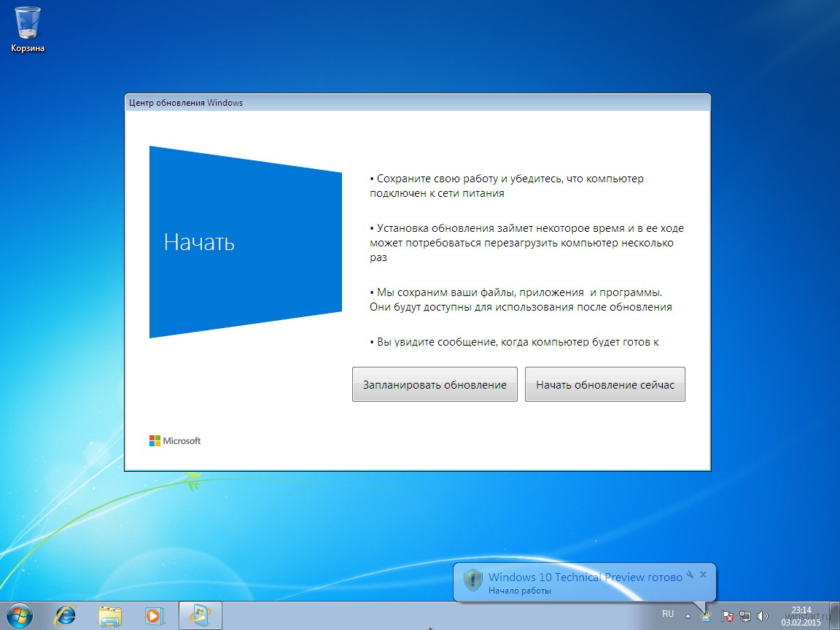
Task: Click the wrench icon in notification balloon
Action: coord(690,575)
